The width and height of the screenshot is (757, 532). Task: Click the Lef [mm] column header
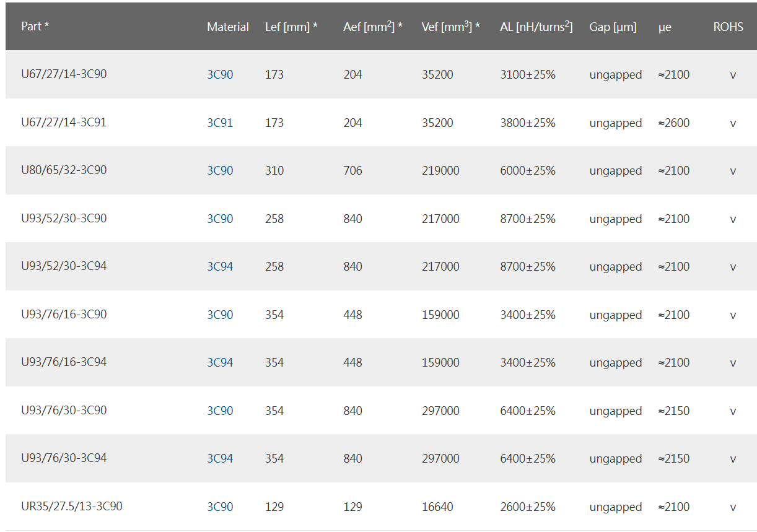[x=291, y=27]
